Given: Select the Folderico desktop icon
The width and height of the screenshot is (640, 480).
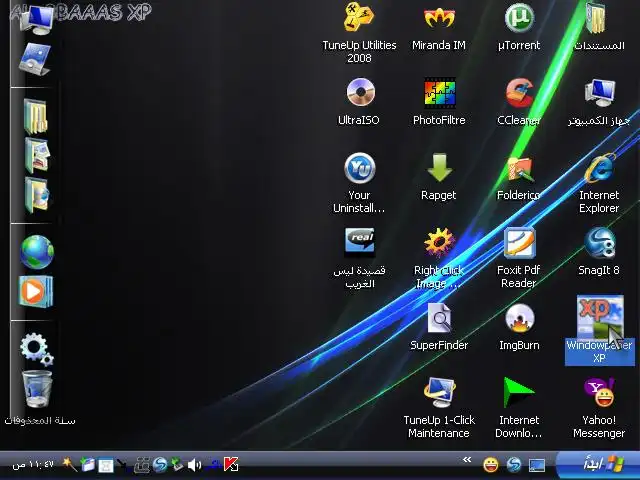Looking at the screenshot, I should click(x=518, y=177).
